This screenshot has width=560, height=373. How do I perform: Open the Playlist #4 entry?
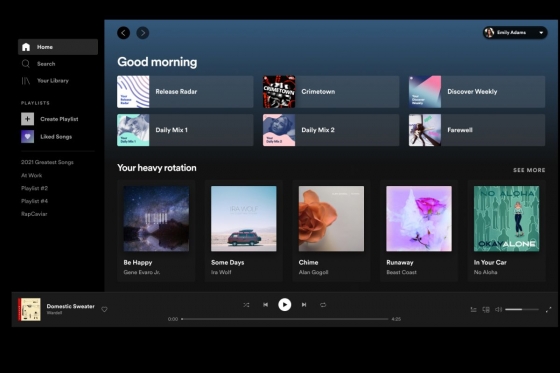click(34, 201)
